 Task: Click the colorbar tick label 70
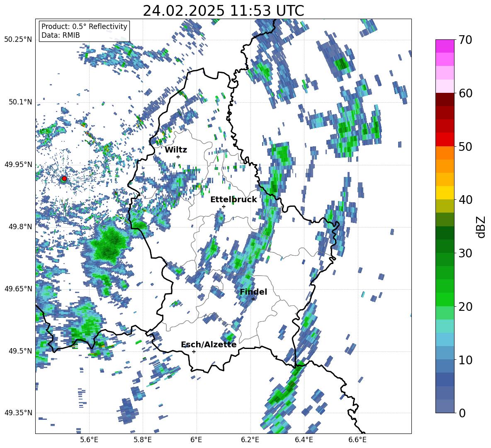coord(465,40)
